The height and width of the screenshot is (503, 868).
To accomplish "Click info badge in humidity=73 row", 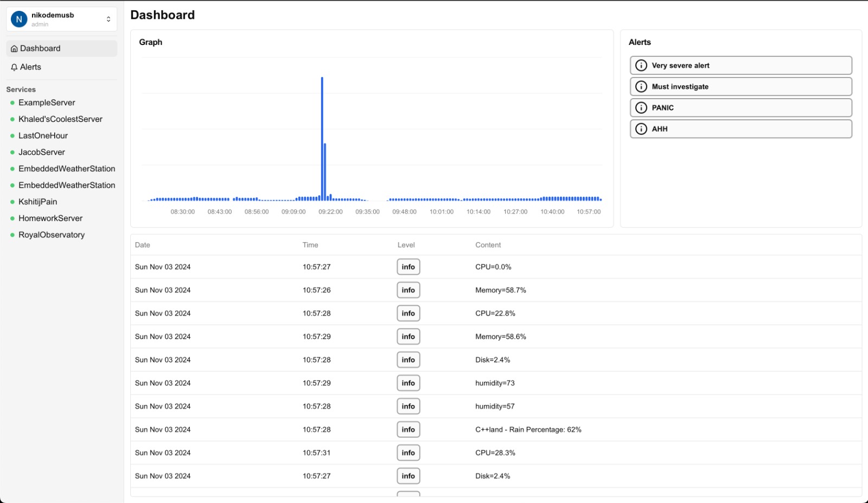I will click(x=409, y=383).
